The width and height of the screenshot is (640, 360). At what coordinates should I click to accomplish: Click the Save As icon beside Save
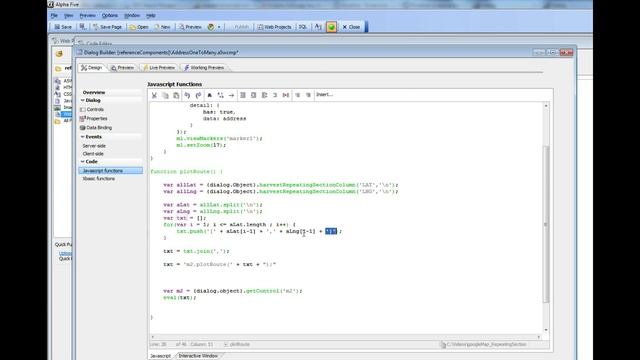(82, 27)
